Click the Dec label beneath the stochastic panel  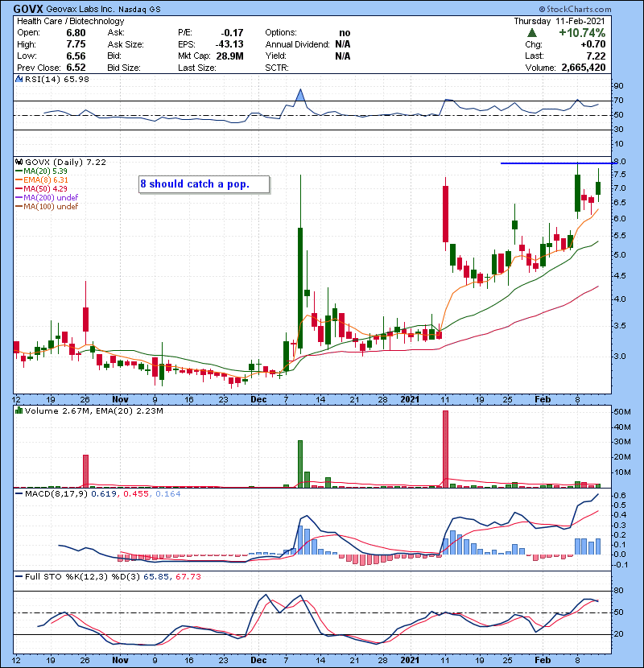tap(258, 660)
